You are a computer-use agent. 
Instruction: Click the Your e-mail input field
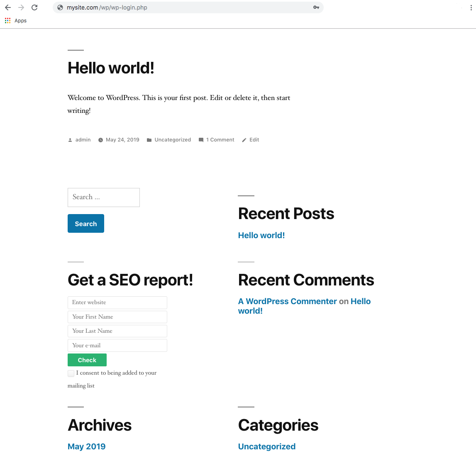117,346
